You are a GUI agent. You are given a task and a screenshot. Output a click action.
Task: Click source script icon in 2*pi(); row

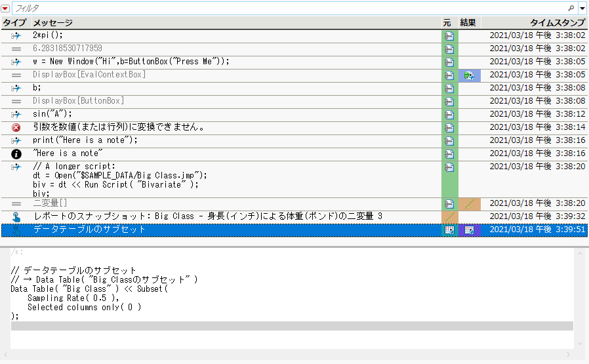(x=449, y=36)
